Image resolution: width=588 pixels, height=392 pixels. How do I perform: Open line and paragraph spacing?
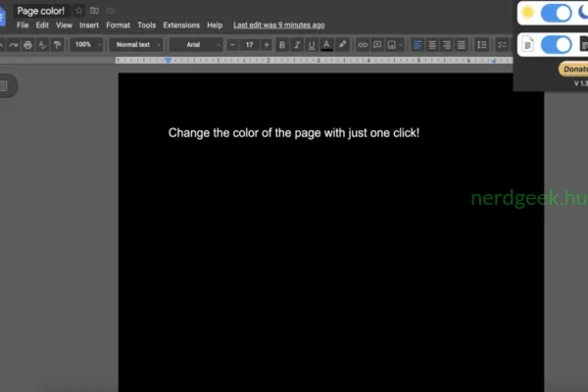(x=481, y=45)
